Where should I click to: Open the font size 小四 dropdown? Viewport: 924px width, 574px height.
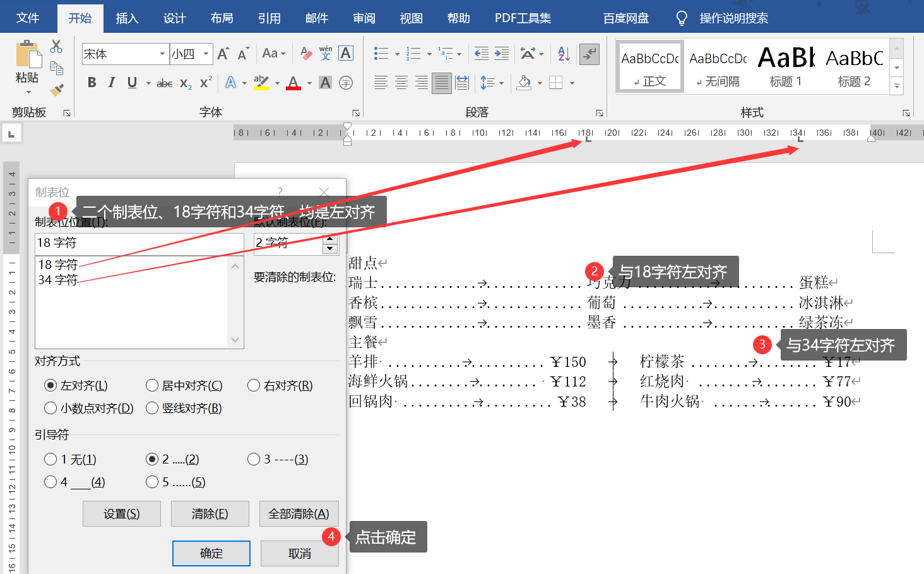click(205, 54)
